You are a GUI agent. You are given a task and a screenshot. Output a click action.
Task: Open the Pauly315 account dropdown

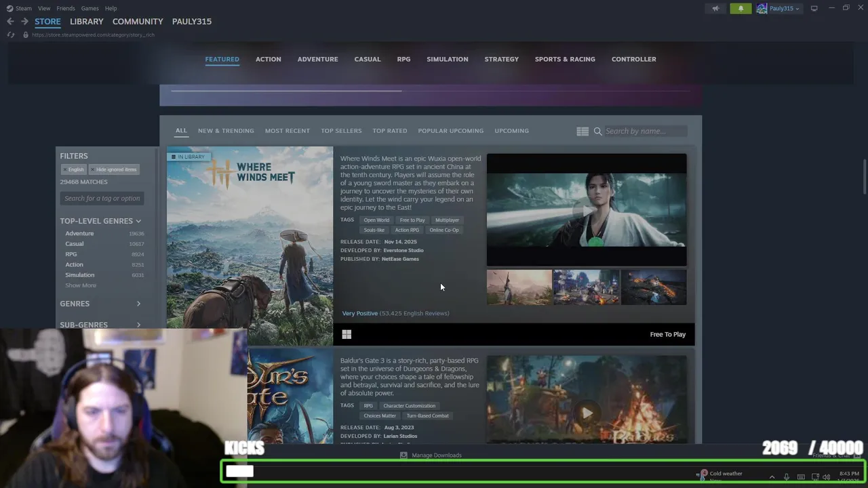point(784,8)
